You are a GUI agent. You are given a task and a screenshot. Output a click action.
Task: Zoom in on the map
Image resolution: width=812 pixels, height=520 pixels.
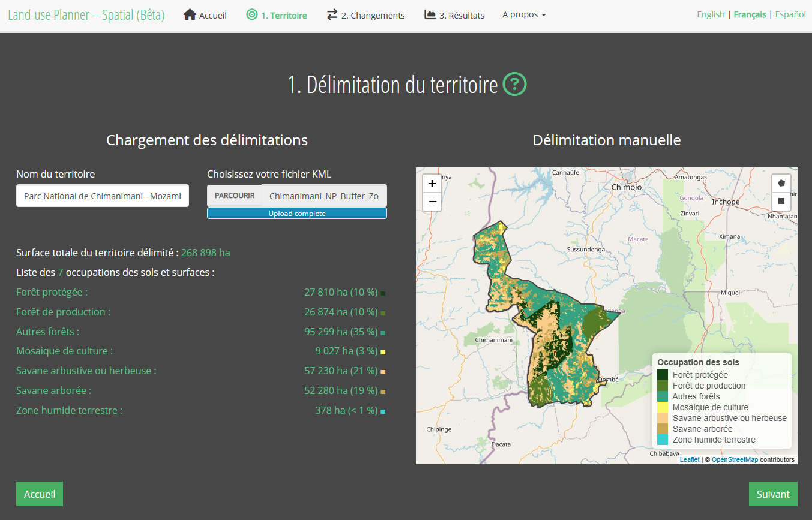click(432, 184)
